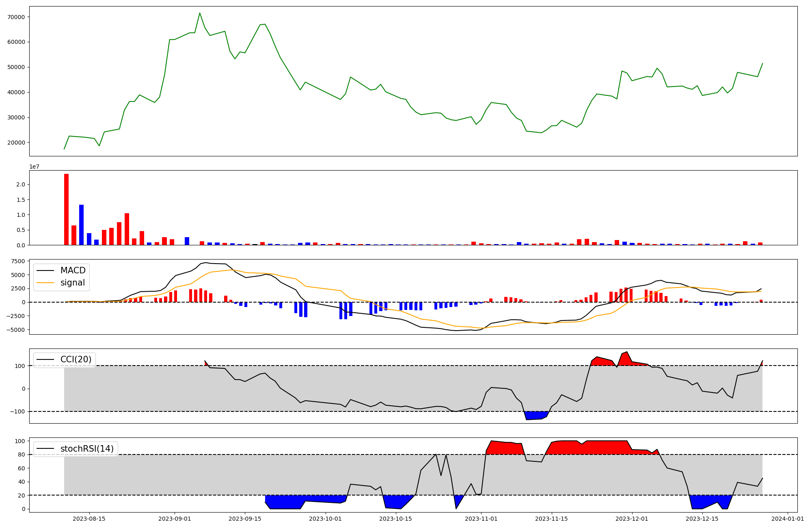The image size is (812, 528).
Task: Click the 2023-11-15 date axis label
Action: click(551, 519)
